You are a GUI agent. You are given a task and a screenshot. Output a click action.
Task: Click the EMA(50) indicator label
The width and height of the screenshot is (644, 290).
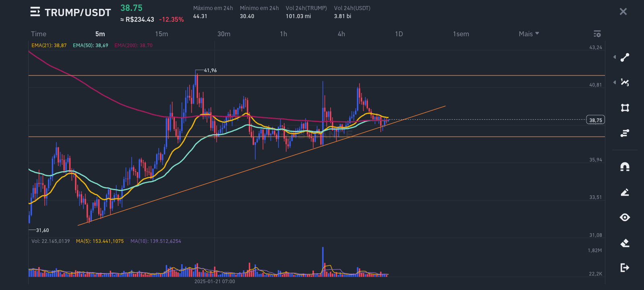91,46
